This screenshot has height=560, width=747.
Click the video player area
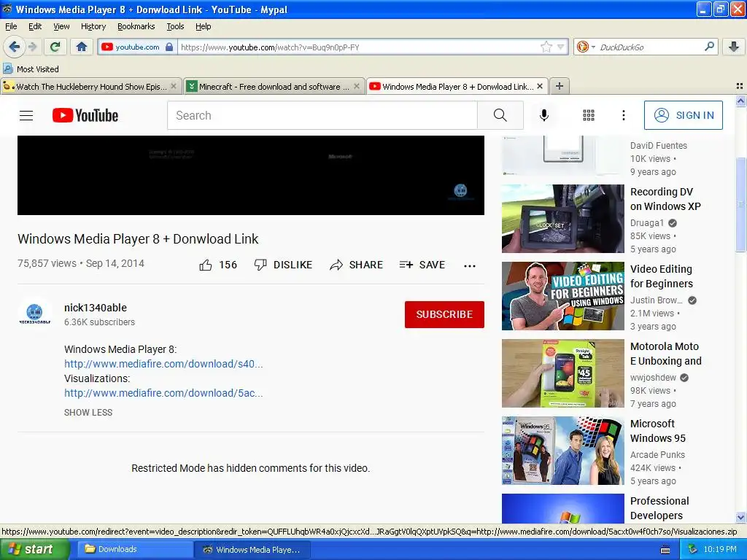click(x=251, y=175)
